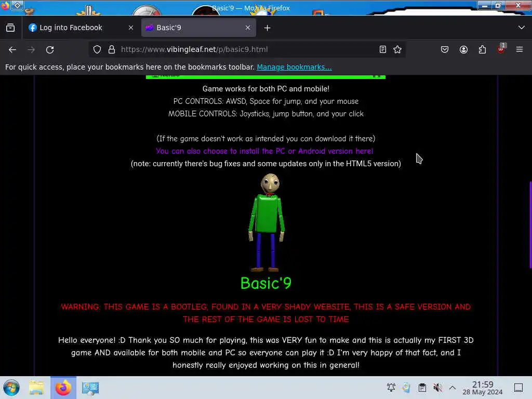Open tracking protection shield icon

click(x=97, y=49)
